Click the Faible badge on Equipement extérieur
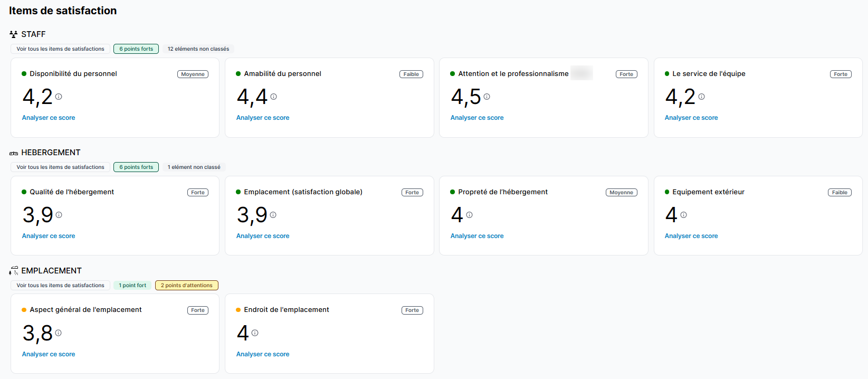868x379 pixels. click(839, 193)
